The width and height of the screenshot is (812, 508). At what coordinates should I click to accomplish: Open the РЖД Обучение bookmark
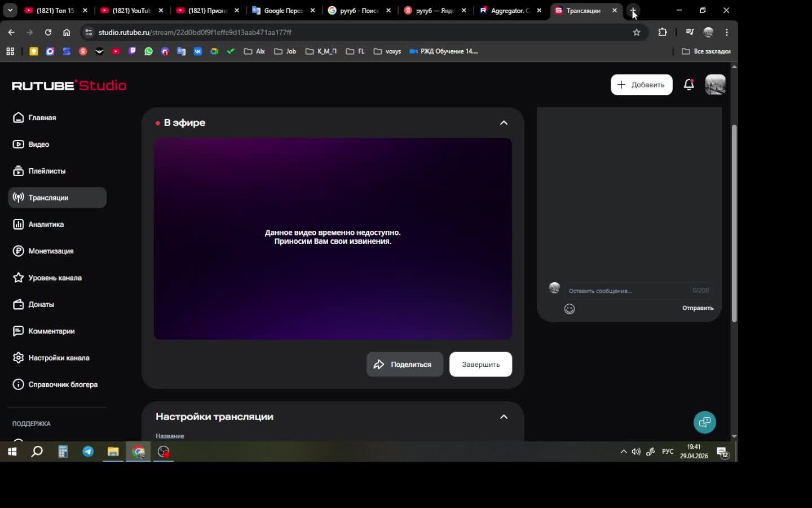tap(444, 51)
